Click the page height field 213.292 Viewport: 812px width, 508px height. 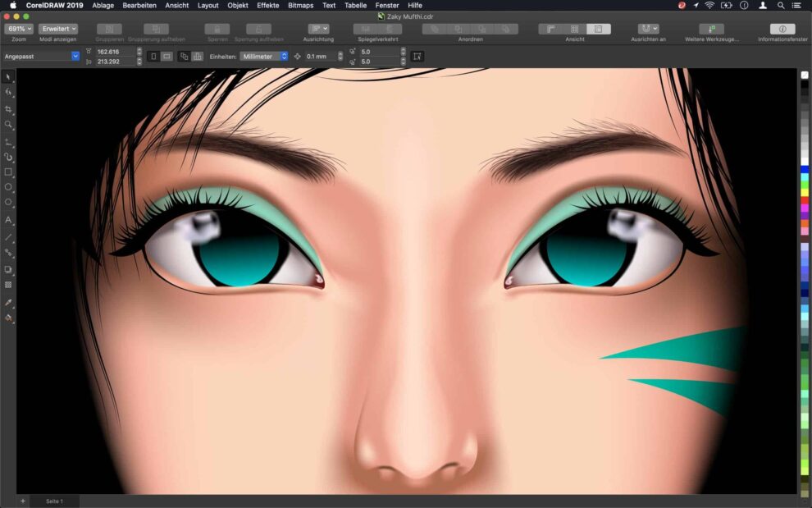click(x=115, y=62)
